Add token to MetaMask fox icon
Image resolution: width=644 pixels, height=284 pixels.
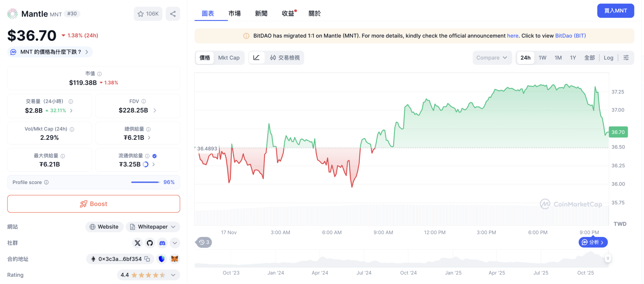pos(175,259)
